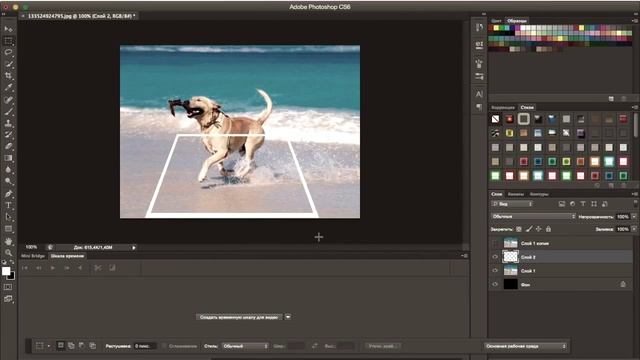Select the Subtract from Selection mode button
640x360 pixels.
82,346
